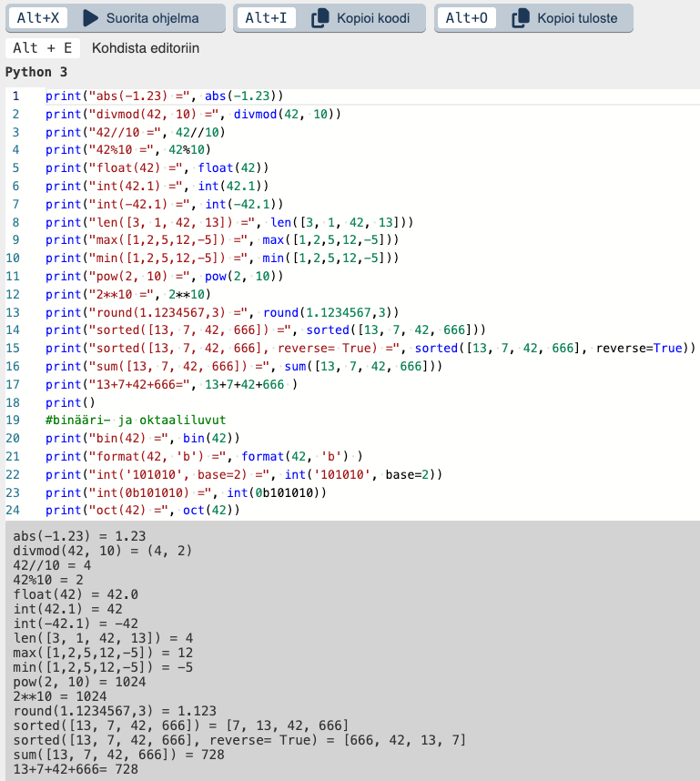Place cursor on the divmod code line
Viewport: 700px width, 781px height.
(x=193, y=114)
